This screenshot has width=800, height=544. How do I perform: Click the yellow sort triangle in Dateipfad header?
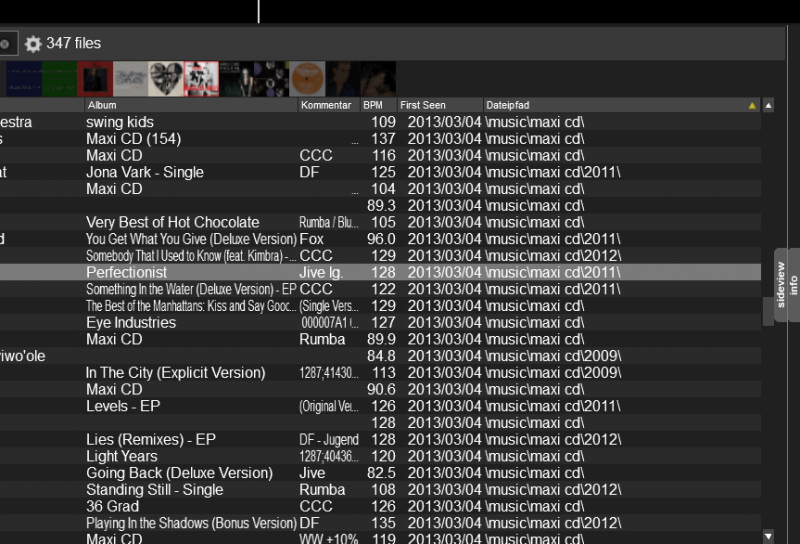point(752,106)
